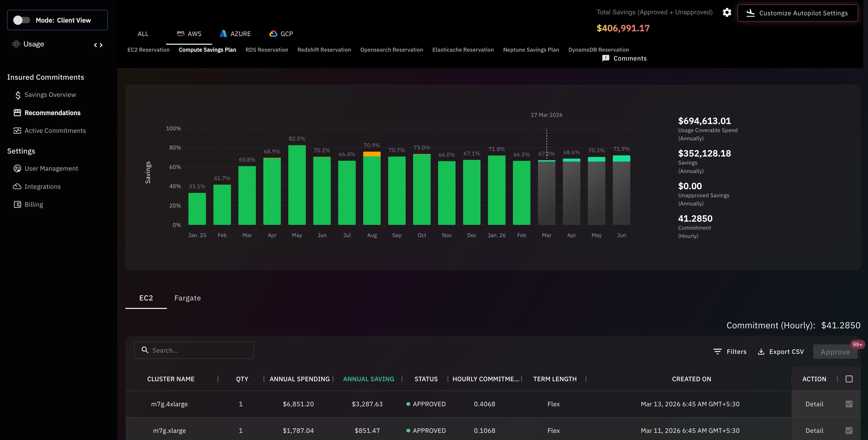Check the select-all checkbox in table header

click(x=849, y=379)
